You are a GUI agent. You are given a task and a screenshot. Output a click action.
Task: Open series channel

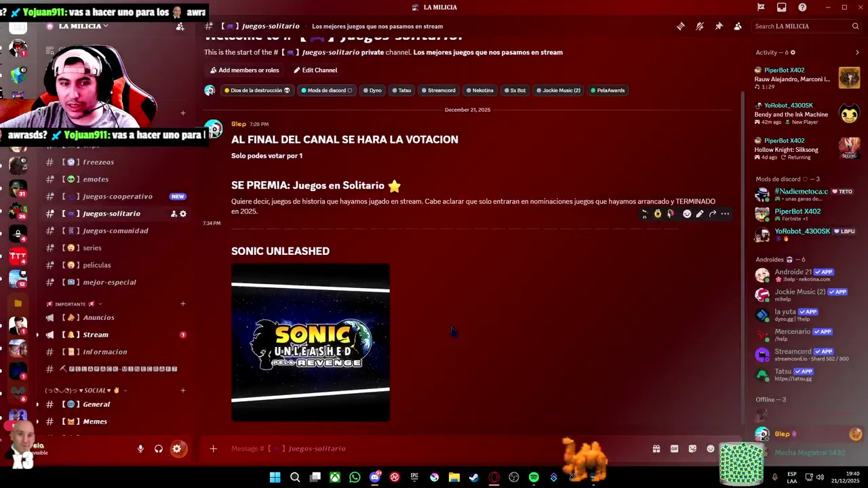[92, 248]
